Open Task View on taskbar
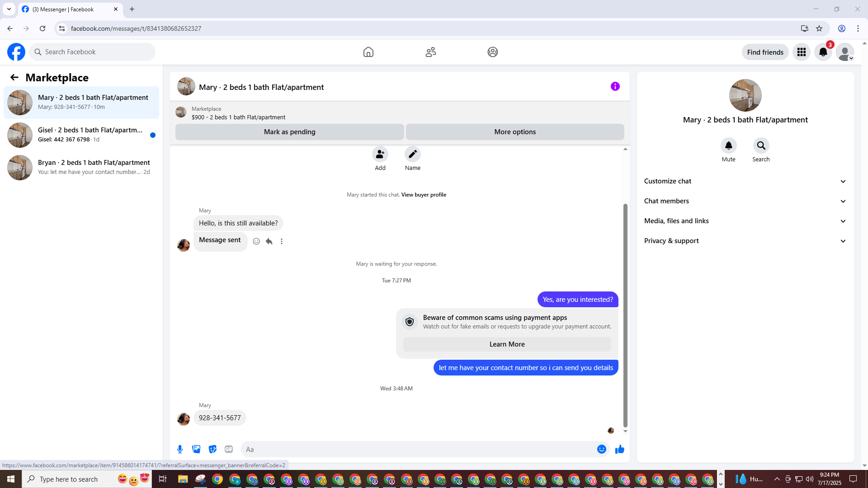The image size is (868, 488). click(x=163, y=479)
